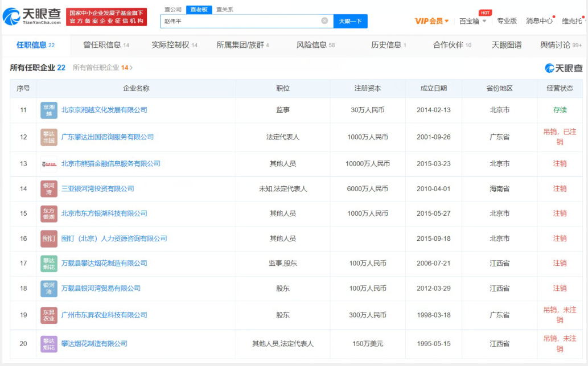Click the 注册资本 column header
Viewport: 588px width, 366px height.
[x=368, y=88]
